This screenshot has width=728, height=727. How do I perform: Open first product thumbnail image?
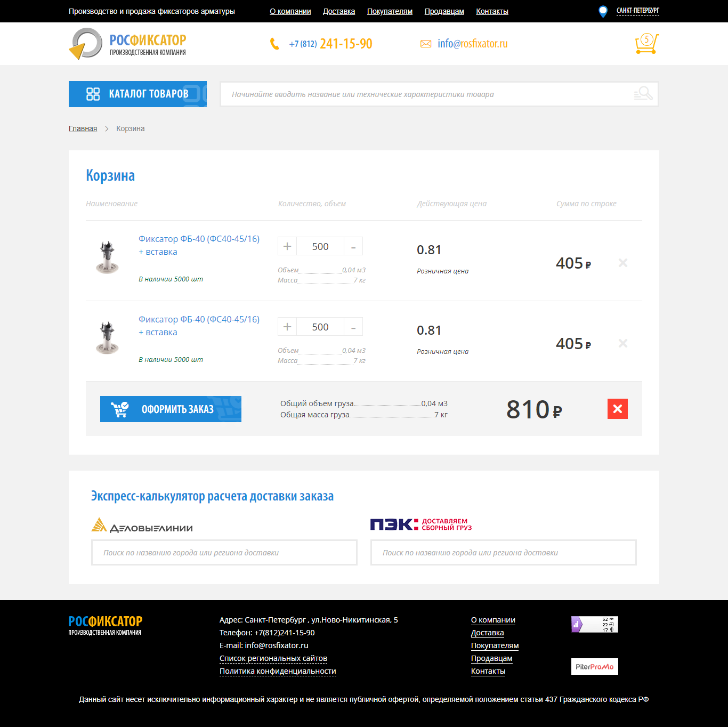point(107,257)
